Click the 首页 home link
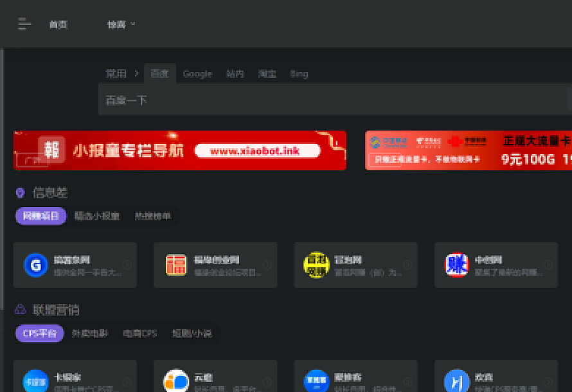 click(58, 24)
